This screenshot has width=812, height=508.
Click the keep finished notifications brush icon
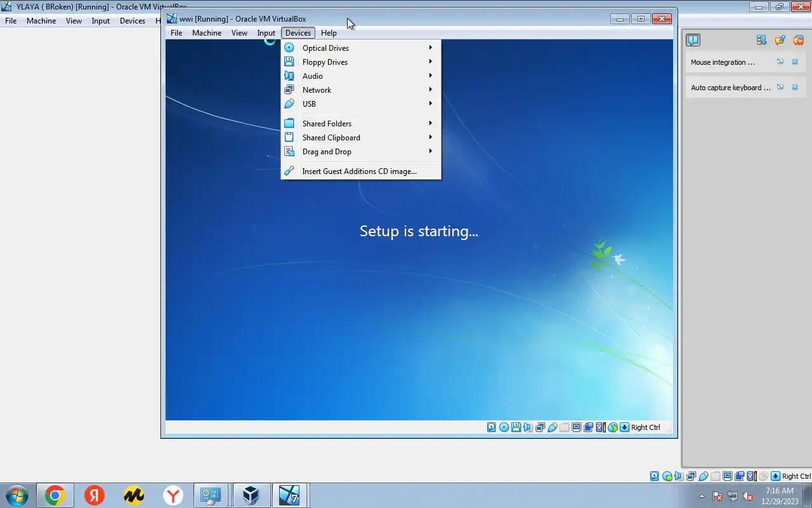(780, 40)
